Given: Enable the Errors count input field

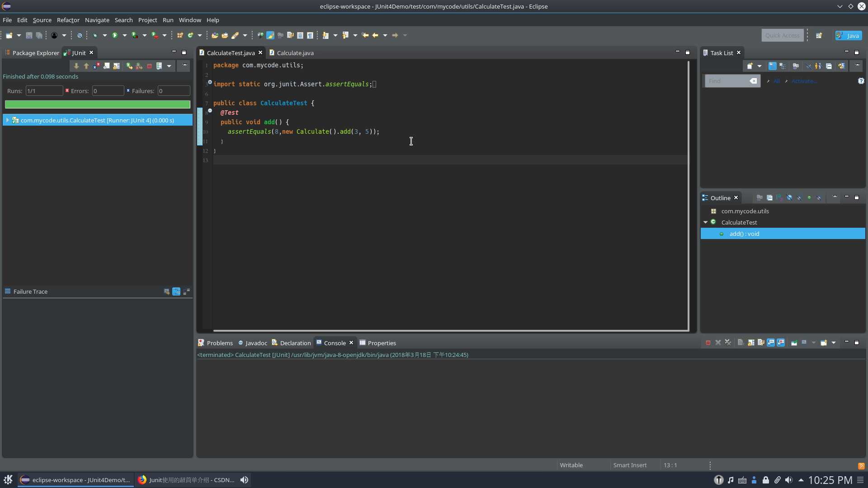Looking at the screenshot, I should 107,90.
